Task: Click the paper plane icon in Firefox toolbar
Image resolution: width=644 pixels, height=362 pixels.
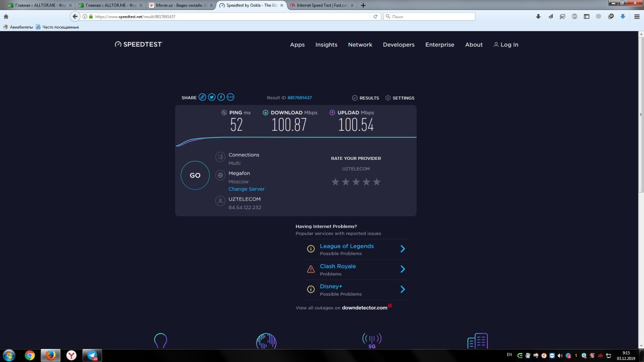Action: [x=550, y=17]
